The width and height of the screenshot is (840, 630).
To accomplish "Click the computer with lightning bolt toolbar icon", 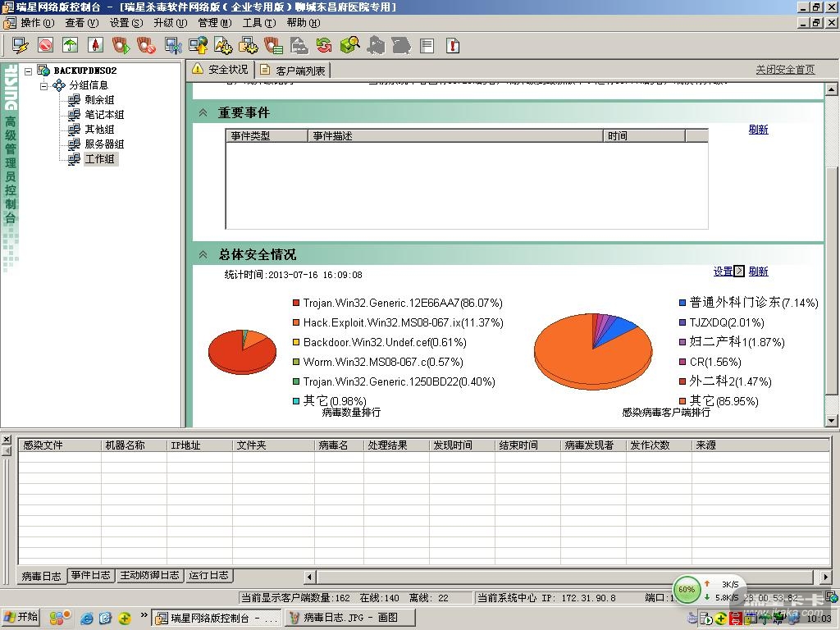I will coord(21,46).
